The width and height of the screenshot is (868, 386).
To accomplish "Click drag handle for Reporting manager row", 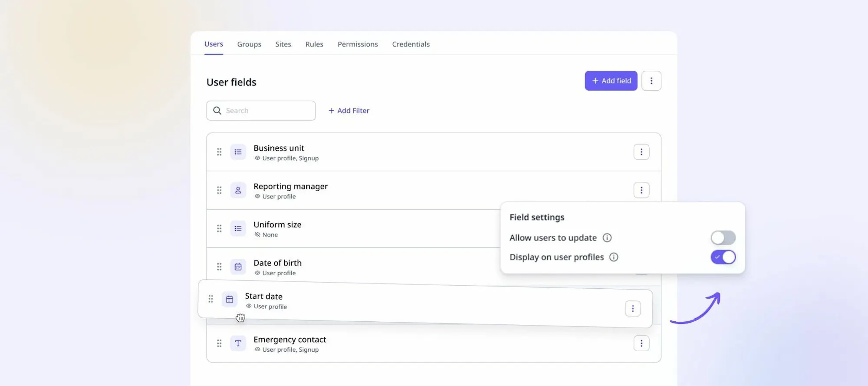I will pyautogui.click(x=219, y=190).
